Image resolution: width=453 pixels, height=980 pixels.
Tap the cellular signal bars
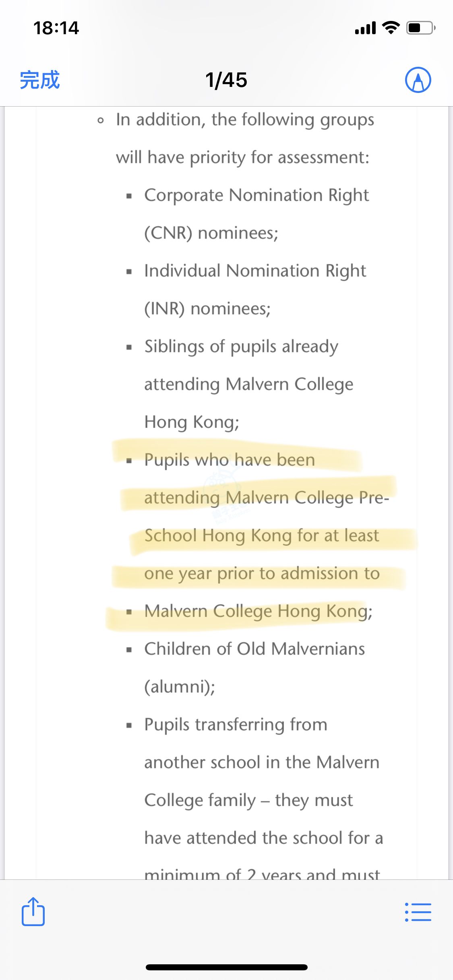tap(365, 28)
